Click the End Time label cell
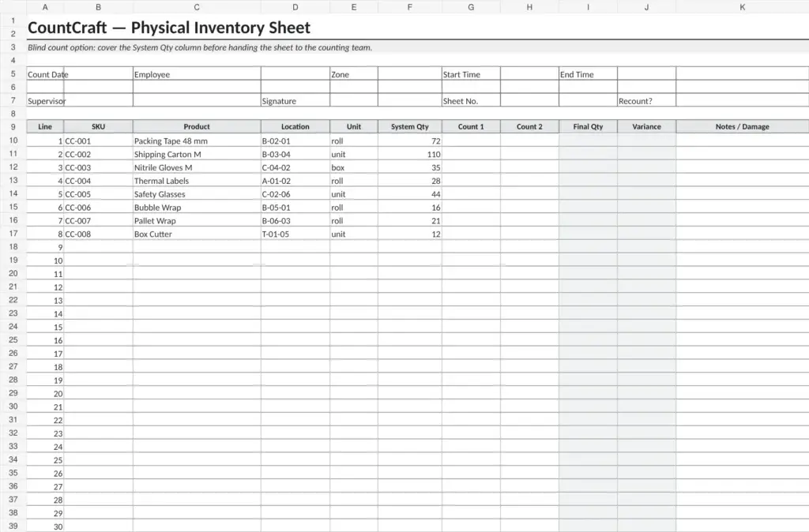The image size is (809, 532). click(x=588, y=73)
